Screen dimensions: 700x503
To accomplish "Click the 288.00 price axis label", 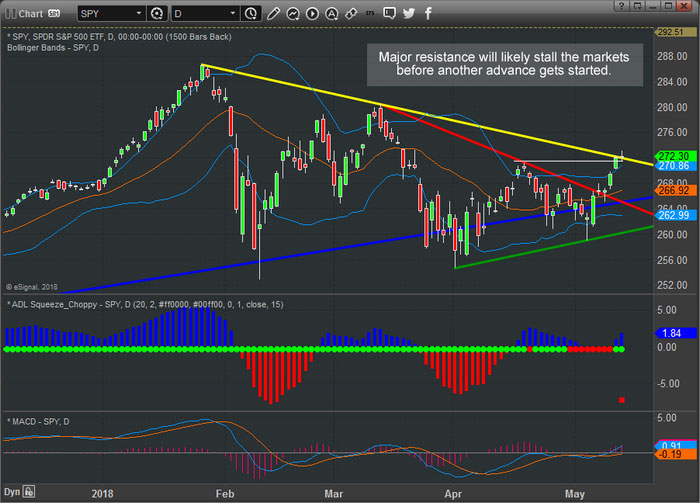I will [x=672, y=56].
